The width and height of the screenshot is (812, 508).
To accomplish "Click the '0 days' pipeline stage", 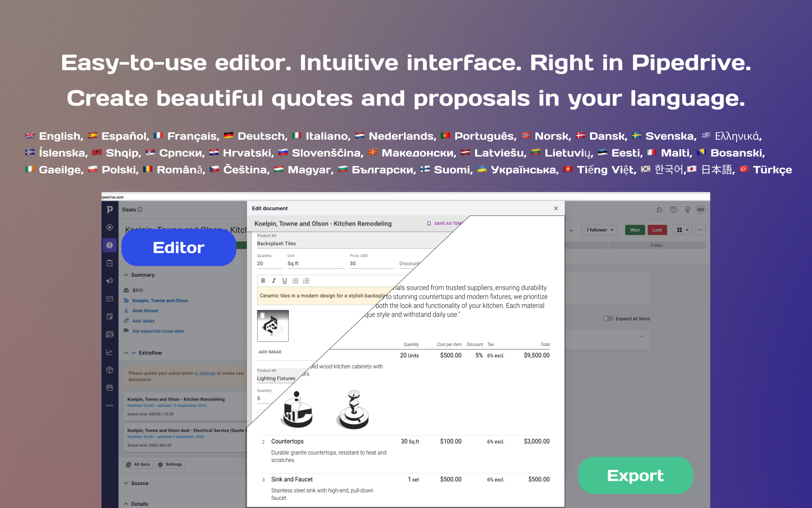I will click(x=657, y=245).
